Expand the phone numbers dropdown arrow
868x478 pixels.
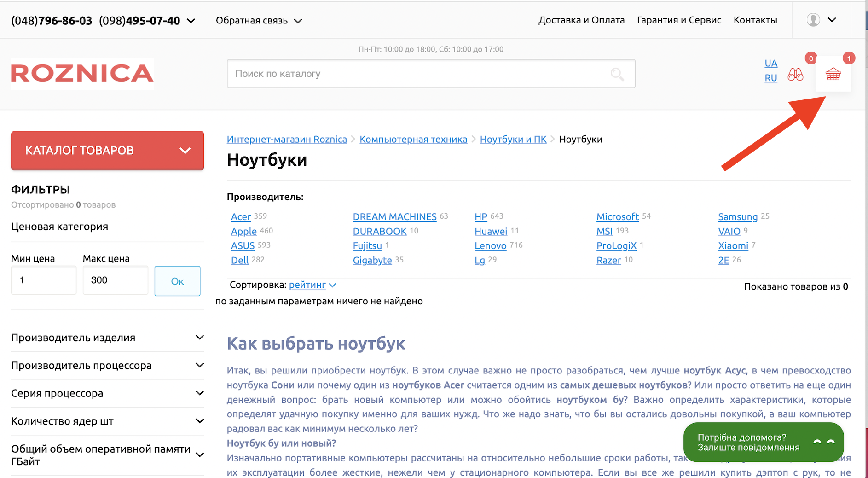[x=191, y=21]
